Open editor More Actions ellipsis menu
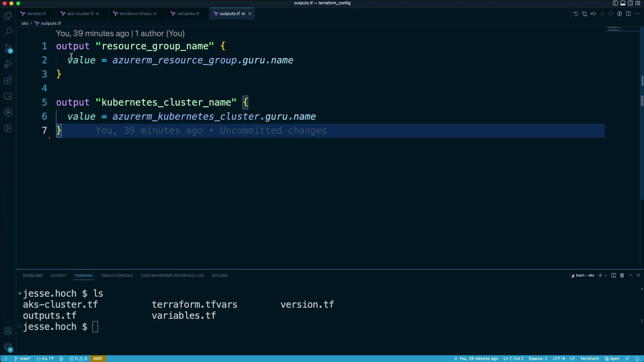Viewport: 644px width, 362px height. (x=637, y=14)
